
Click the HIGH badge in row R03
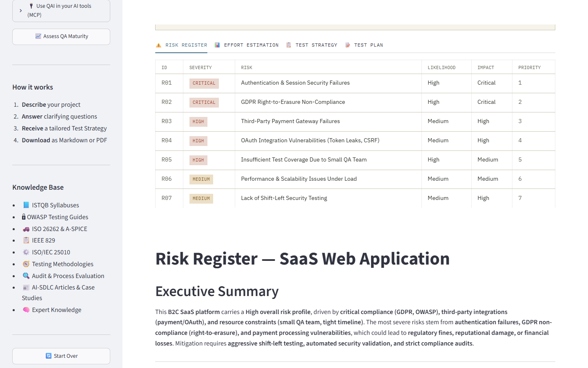pos(198,122)
